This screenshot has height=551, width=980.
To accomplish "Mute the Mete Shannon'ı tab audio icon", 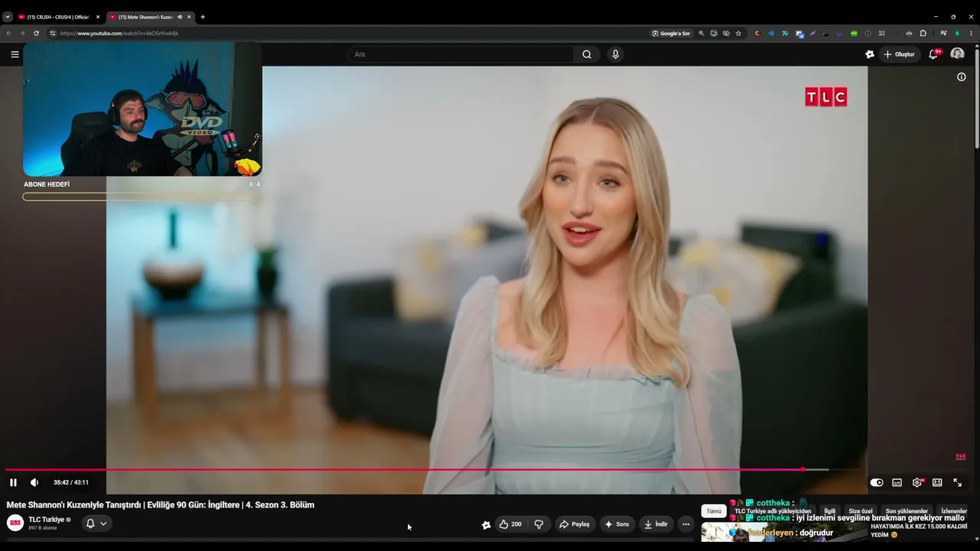I will click(x=180, y=17).
